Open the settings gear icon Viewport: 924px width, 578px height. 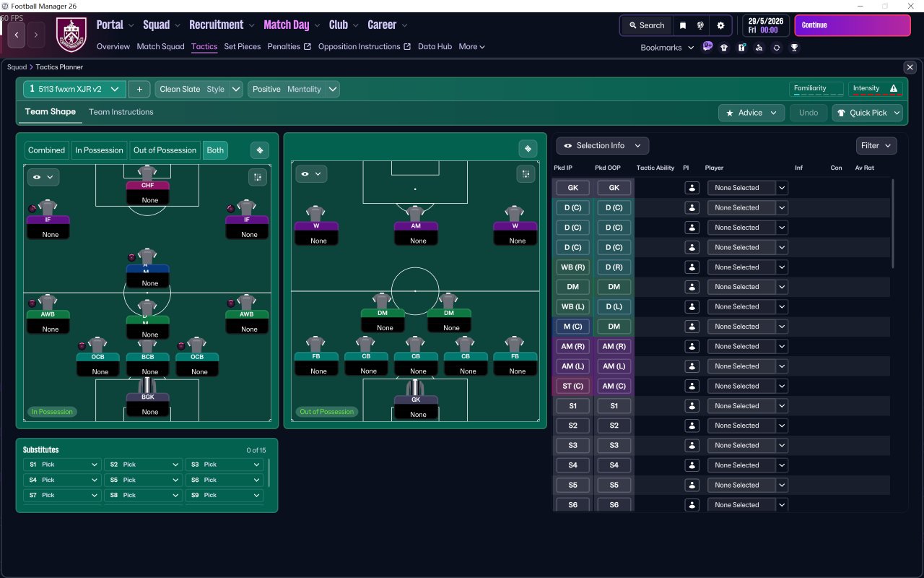(x=720, y=25)
